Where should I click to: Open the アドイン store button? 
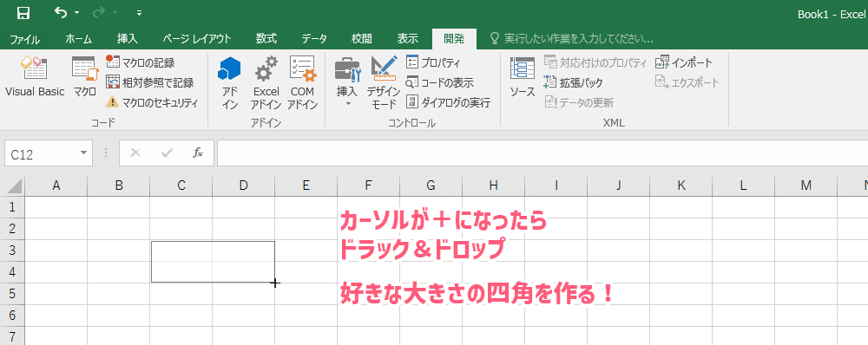tap(230, 83)
